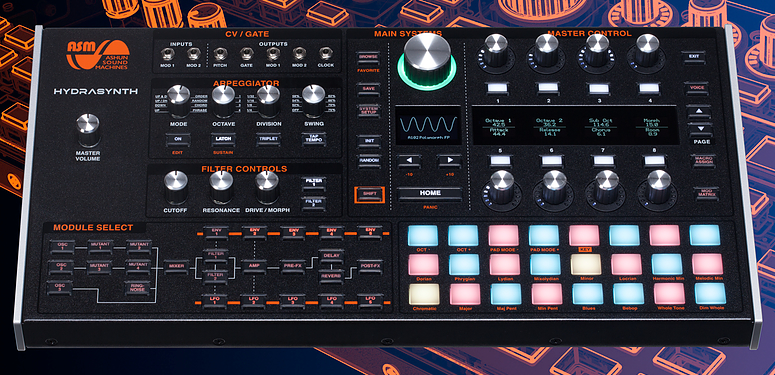
Task: Select the left arrow button above -10
Action: click(408, 161)
